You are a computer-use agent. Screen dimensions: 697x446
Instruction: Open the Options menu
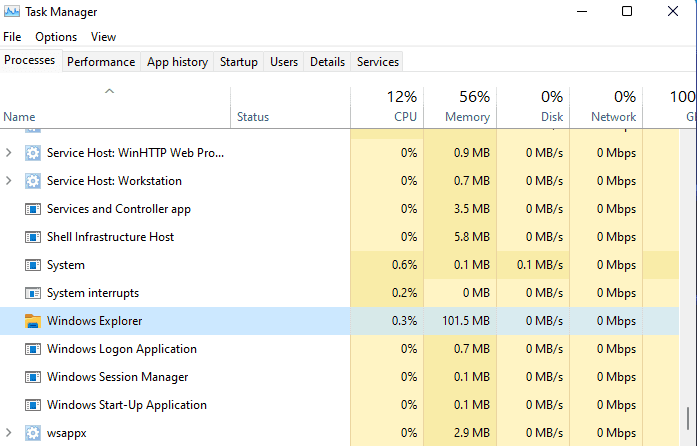click(56, 37)
